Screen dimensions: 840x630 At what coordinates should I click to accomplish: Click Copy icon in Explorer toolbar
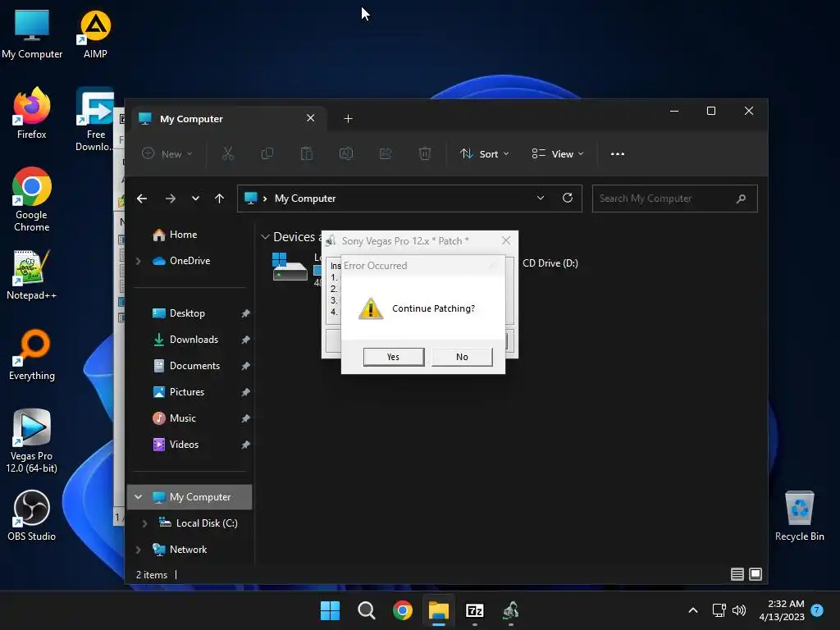(267, 153)
